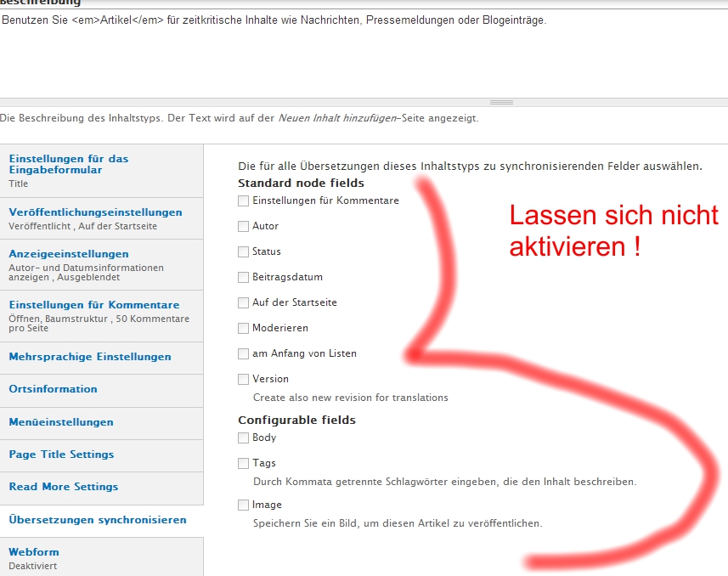
Task: Tick the 'Tags' checkbox
Action: point(244,464)
